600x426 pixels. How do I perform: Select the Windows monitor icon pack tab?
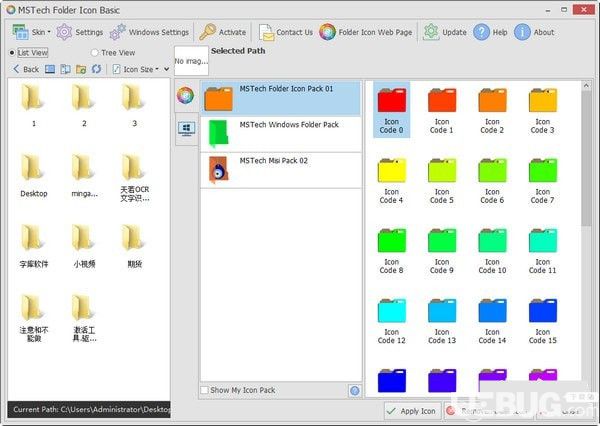tap(186, 129)
